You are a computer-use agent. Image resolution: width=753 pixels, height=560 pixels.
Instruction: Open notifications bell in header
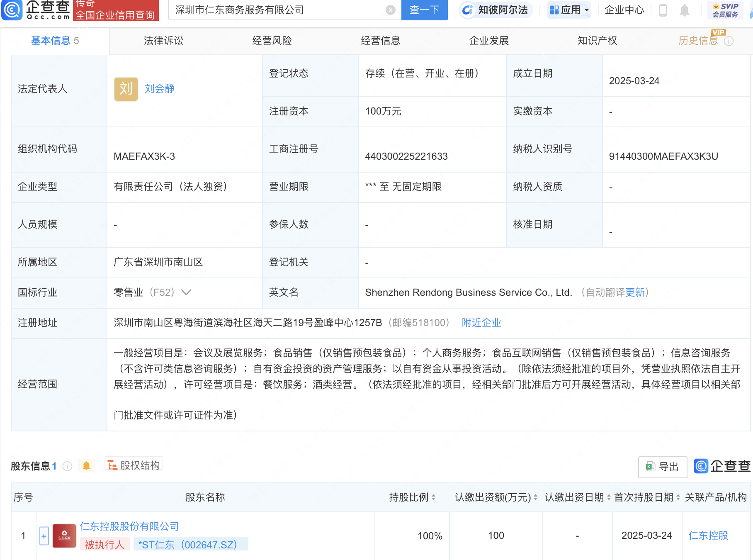point(685,10)
